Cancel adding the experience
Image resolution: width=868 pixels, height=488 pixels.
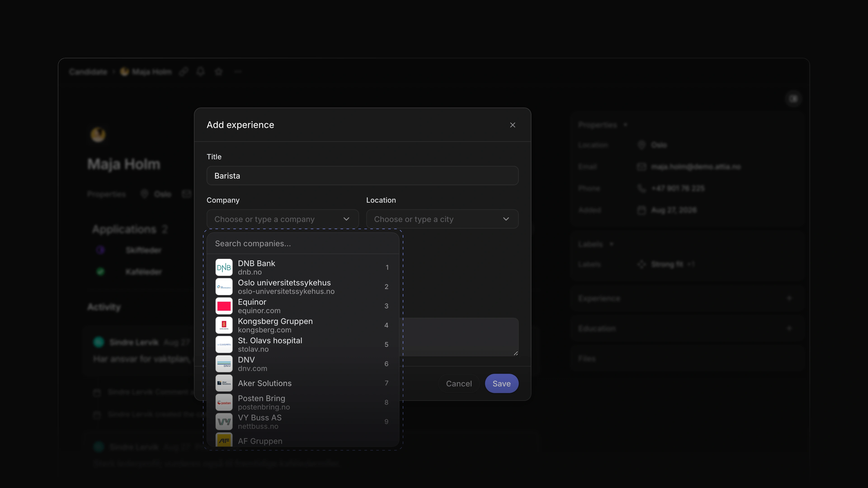coord(459,383)
